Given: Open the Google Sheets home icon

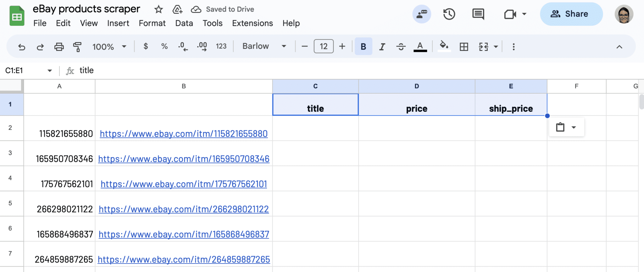Looking at the screenshot, I should [x=17, y=16].
